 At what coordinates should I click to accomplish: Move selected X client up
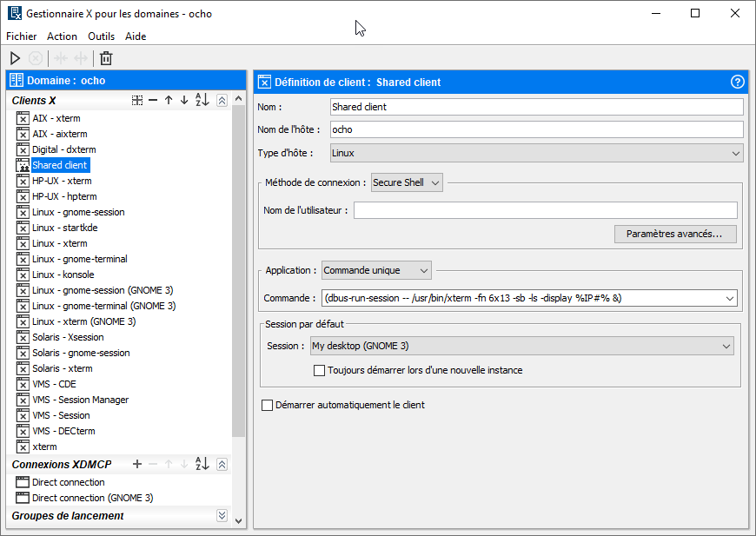[x=169, y=101]
